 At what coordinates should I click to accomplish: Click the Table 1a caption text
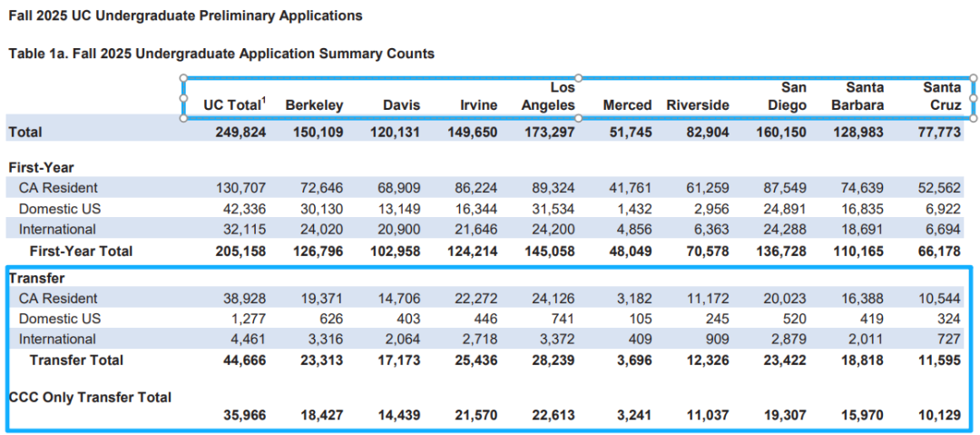(221, 54)
